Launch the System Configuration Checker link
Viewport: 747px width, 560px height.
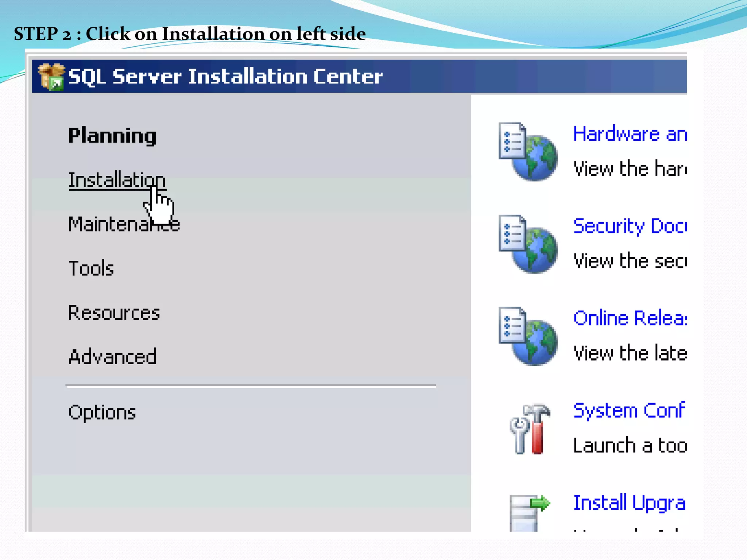tap(629, 411)
